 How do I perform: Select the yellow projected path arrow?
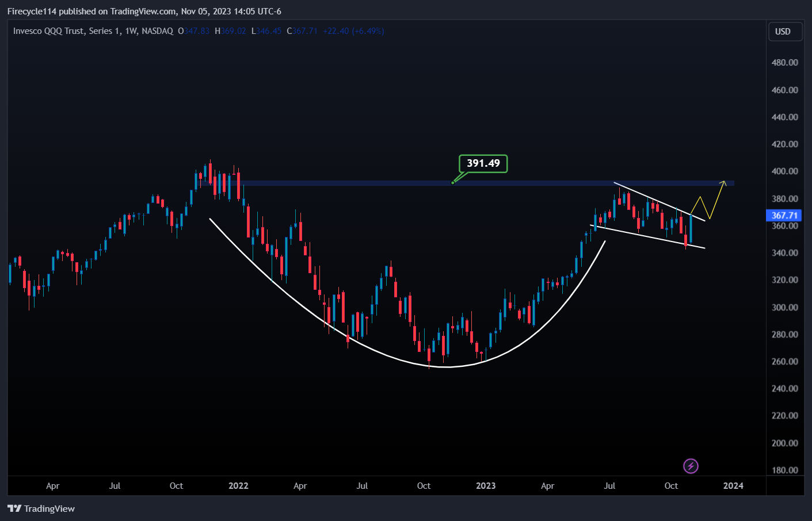[x=709, y=200]
